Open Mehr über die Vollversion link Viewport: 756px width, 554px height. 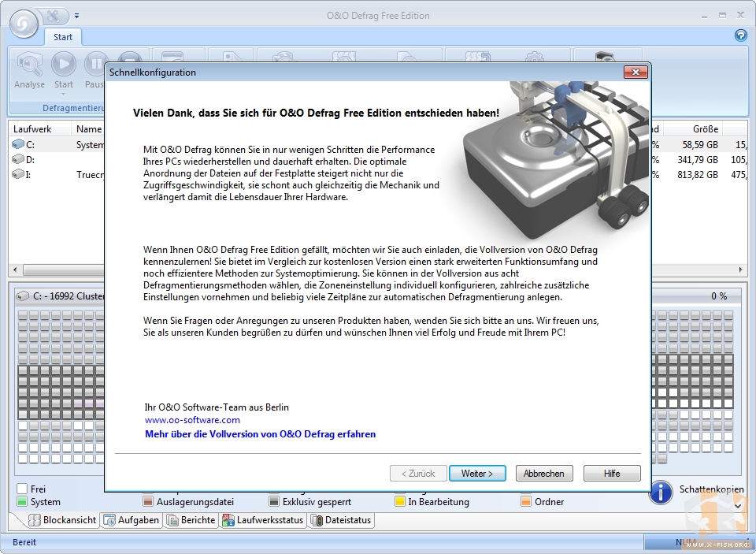pyautogui.click(x=261, y=434)
